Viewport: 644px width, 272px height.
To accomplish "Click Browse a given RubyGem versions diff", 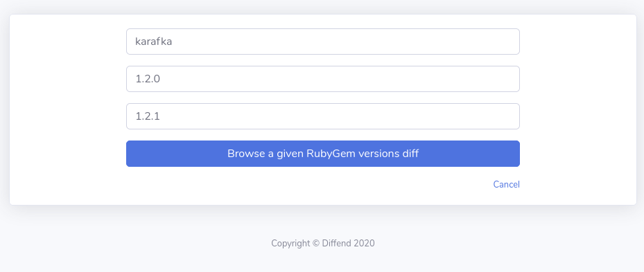I will point(323,154).
